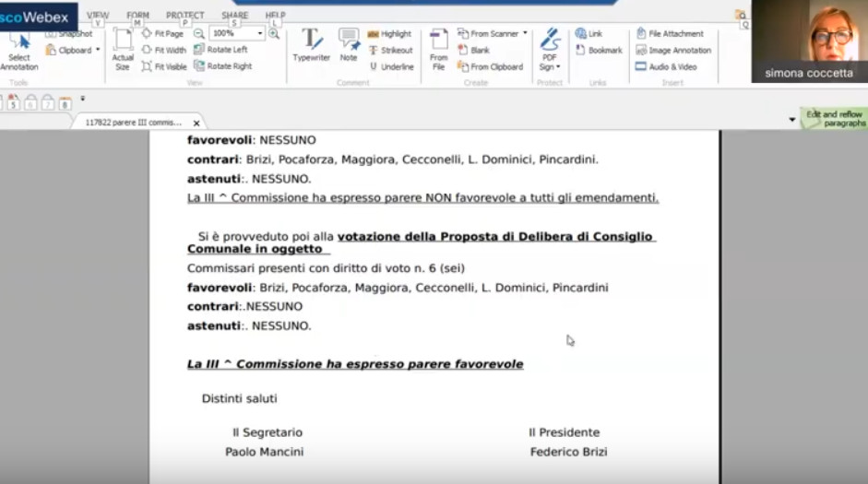Image resolution: width=868 pixels, height=484 pixels.
Task: Close the 117822 parere III document tab
Action: click(196, 124)
